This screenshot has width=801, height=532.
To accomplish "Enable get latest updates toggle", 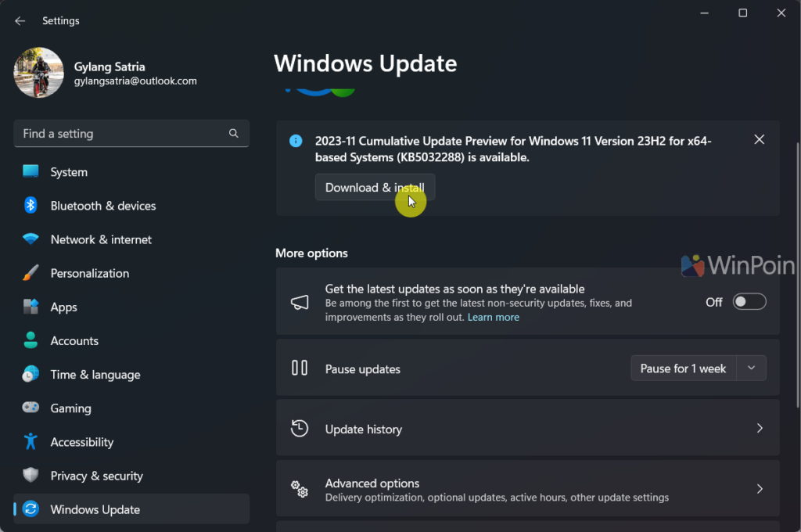I will coord(749,302).
